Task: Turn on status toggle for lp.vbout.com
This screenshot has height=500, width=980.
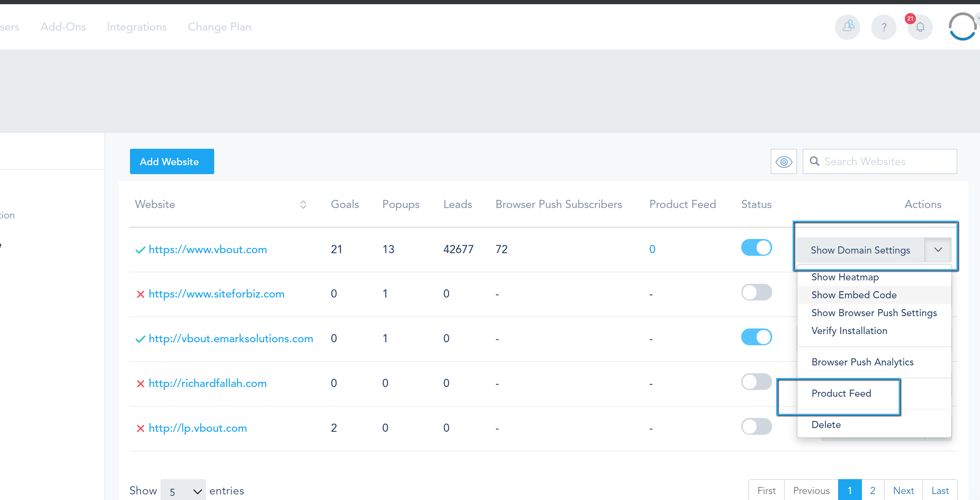Action: 756,427
